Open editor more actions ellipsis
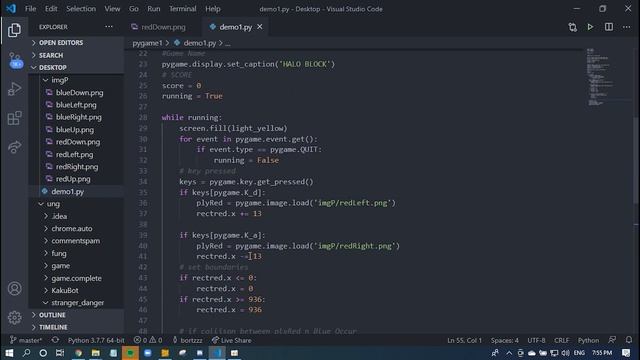Image resolution: width=640 pixels, height=360 pixels. [627, 27]
